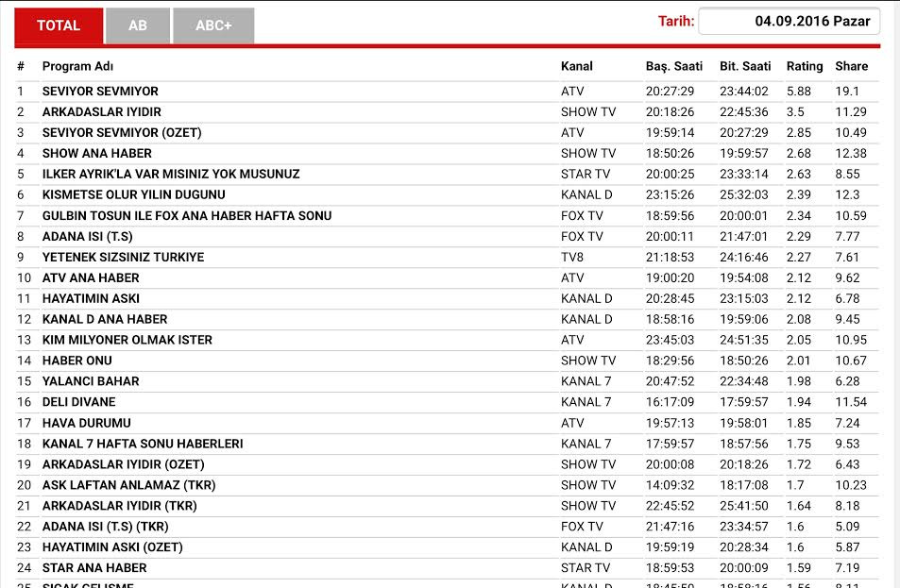Screen dimensions: 900x588
Task: Select the SEVIYOR SEVMIYOR program row
Action: tap(100, 92)
